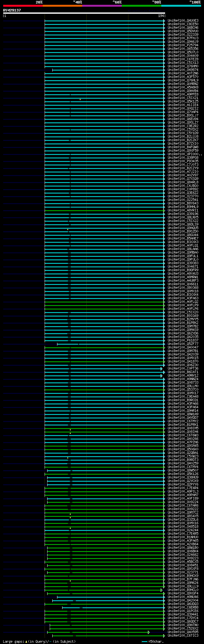The height and width of the screenshot is (644, 204).
Task: Open the UniRef100_Q4U0E3 hit label
Action: (183, 20)
